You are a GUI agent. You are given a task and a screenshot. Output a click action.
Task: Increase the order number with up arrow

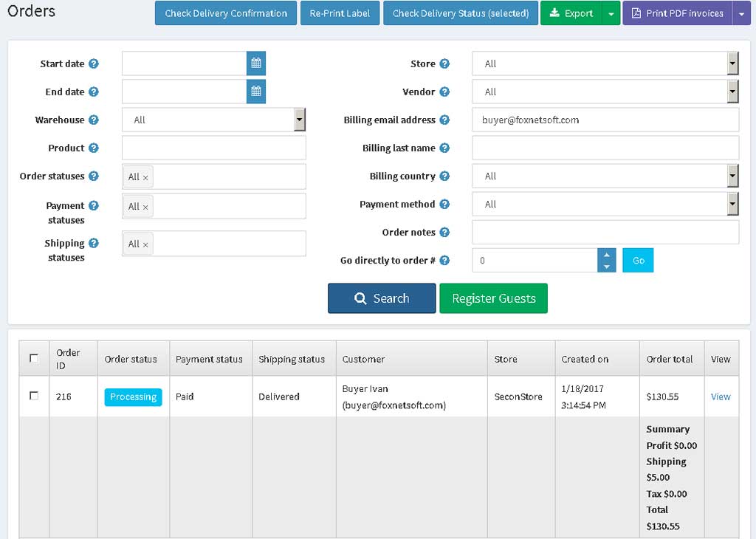607,255
